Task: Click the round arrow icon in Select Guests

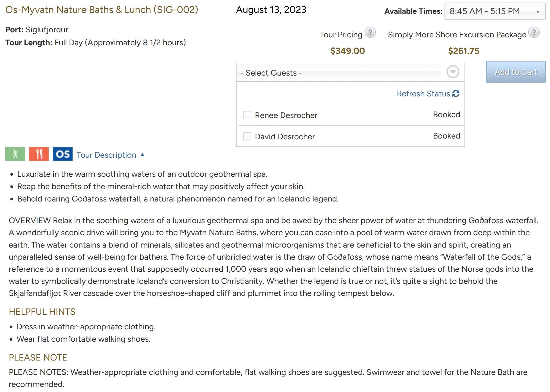Action: (x=453, y=72)
